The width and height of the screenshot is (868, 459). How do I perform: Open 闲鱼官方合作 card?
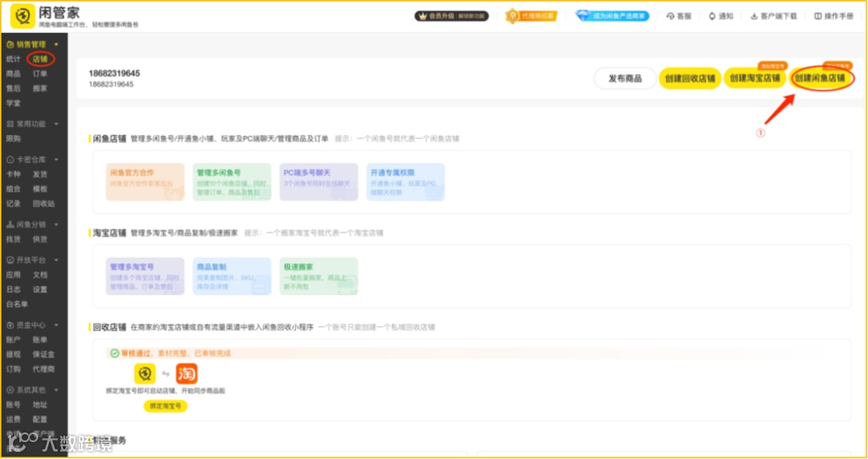[145, 182]
